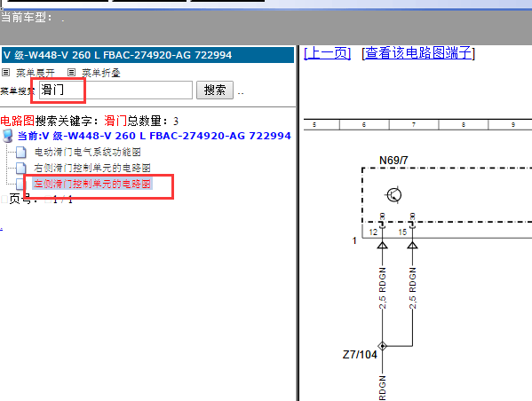Image resolution: width=532 pixels, height=401 pixels.
Task: Click the 菜单展开 expand-menu icon
Action: pyautogui.click(x=5, y=72)
